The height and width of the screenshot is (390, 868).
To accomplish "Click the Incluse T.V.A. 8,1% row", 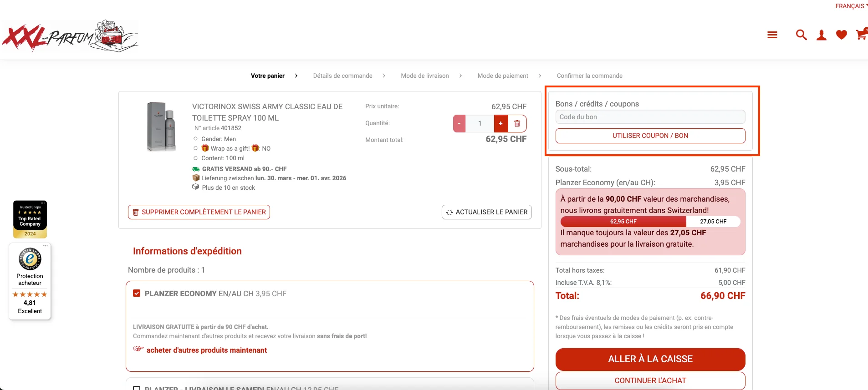I will pyautogui.click(x=650, y=283).
